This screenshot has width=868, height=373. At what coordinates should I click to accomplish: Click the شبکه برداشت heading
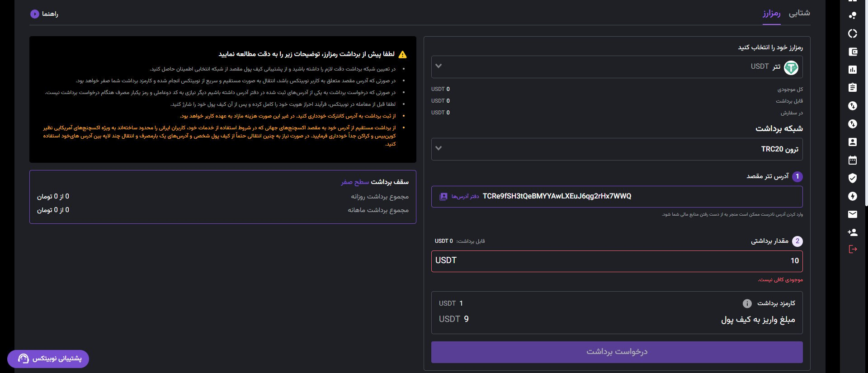click(779, 129)
